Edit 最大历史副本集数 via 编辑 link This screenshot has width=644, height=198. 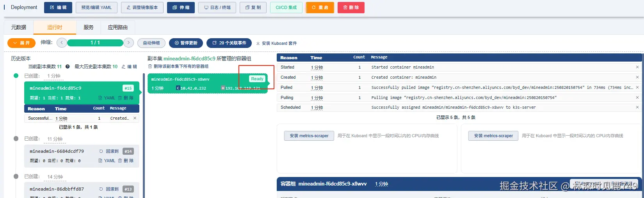click(129, 67)
